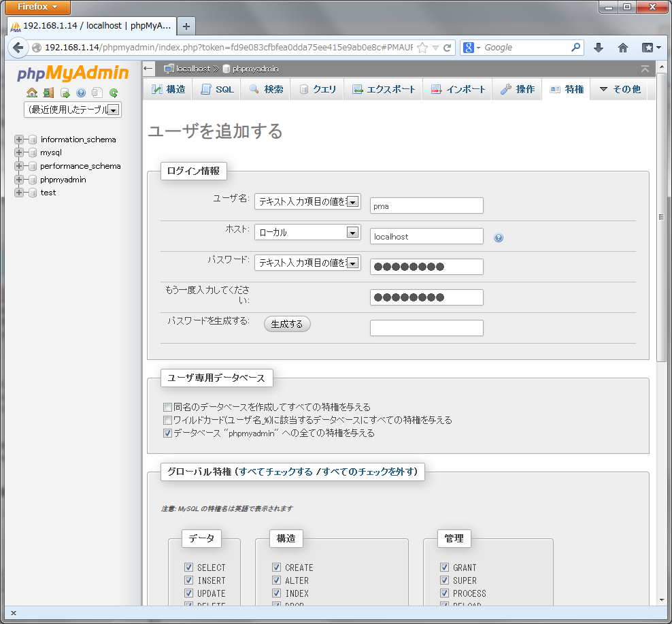
Task: Enable wildcard username database privileges option
Action: [167, 420]
